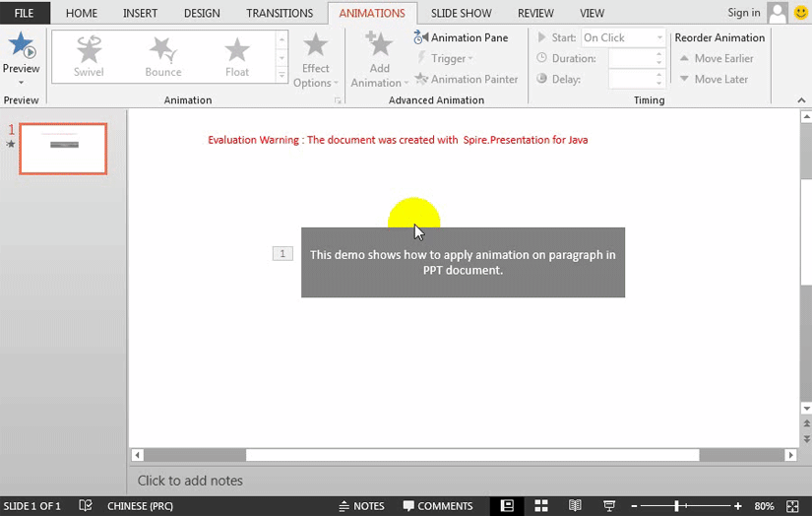Activate the Animation Painter
Image resolution: width=812 pixels, height=516 pixels.
pos(467,79)
